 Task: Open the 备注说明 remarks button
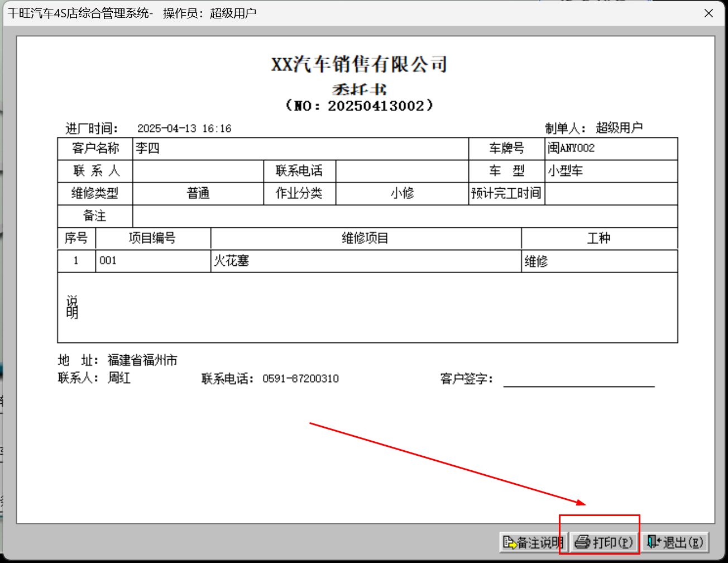point(533,542)
